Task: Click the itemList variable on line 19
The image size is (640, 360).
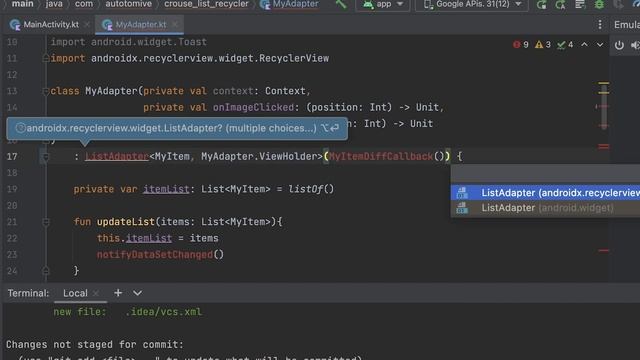Action: tap(166, 189)
